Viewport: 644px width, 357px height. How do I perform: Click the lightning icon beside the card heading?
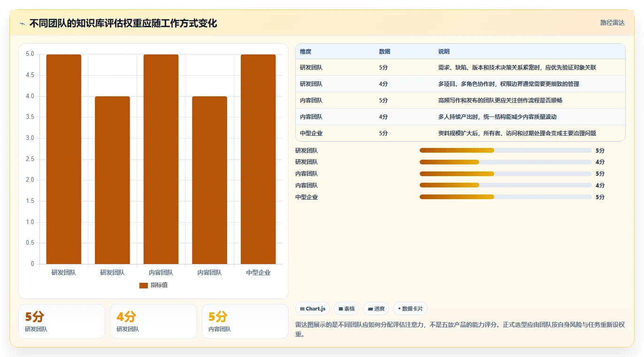pos(22,23)
